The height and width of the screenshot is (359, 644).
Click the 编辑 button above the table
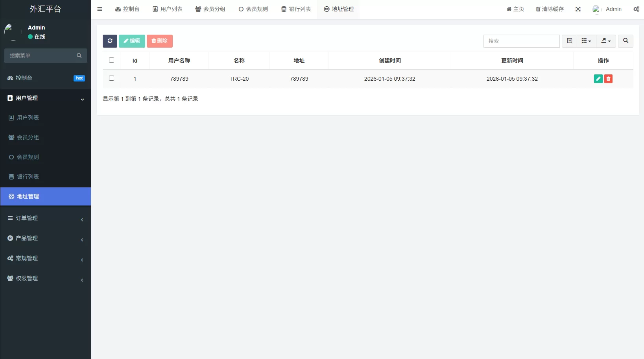(132, 41)
